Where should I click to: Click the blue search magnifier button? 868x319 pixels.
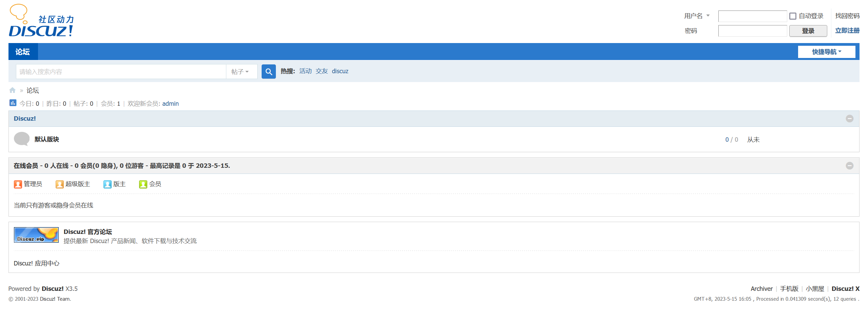click(268, 72)
